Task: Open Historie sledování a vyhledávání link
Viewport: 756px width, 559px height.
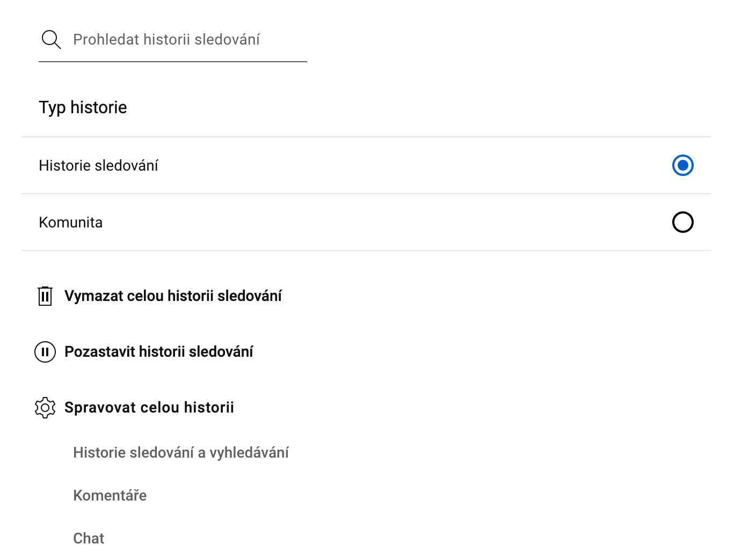Action: tap(180, 453)
